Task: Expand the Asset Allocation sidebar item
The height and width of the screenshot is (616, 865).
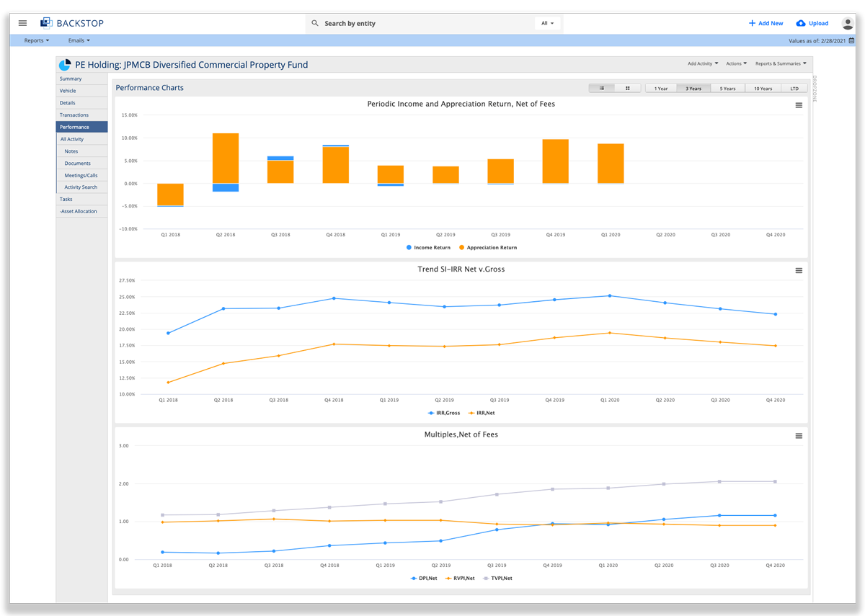Action: pos(81,211)
